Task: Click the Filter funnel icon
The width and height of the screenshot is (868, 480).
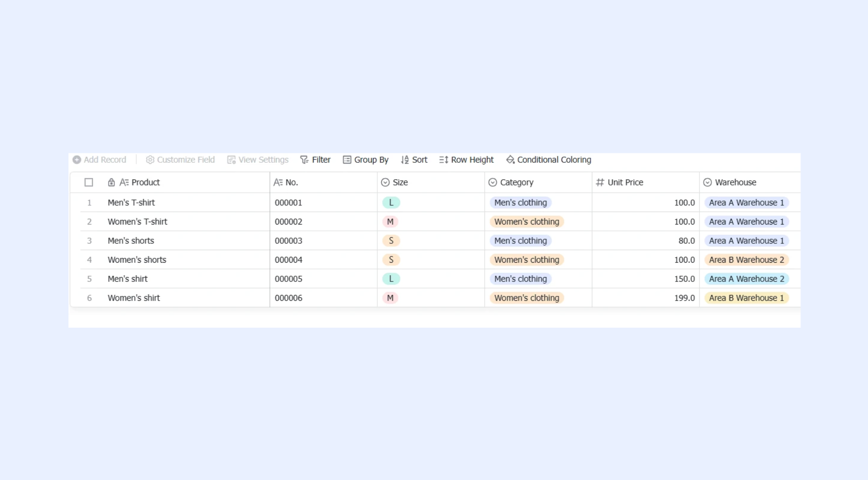Action: coord(304,160)
